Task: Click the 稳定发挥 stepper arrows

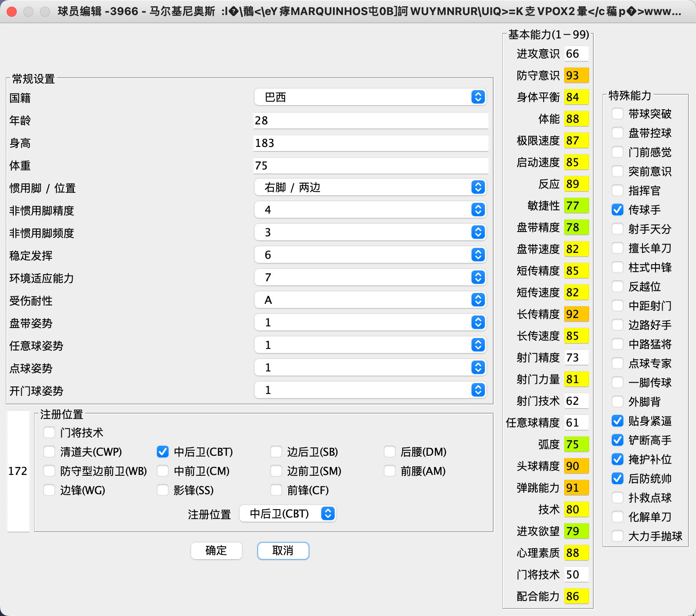Action: [x=478, y=255]
